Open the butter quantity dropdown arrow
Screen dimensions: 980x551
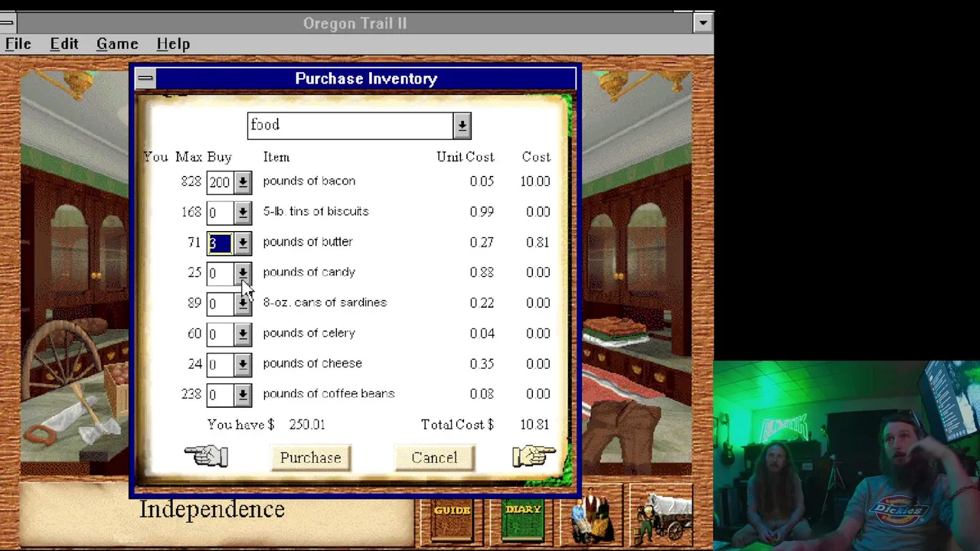pyautogui.click(x=243, y=243)
